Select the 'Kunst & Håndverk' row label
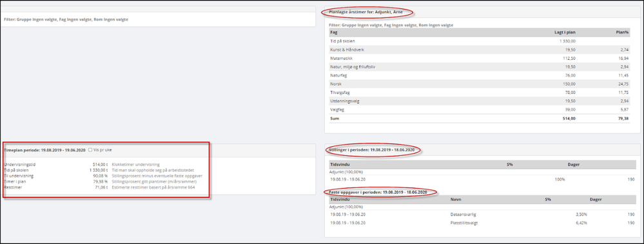Viewport: 644px width, 244px height. tap(347, 50)
